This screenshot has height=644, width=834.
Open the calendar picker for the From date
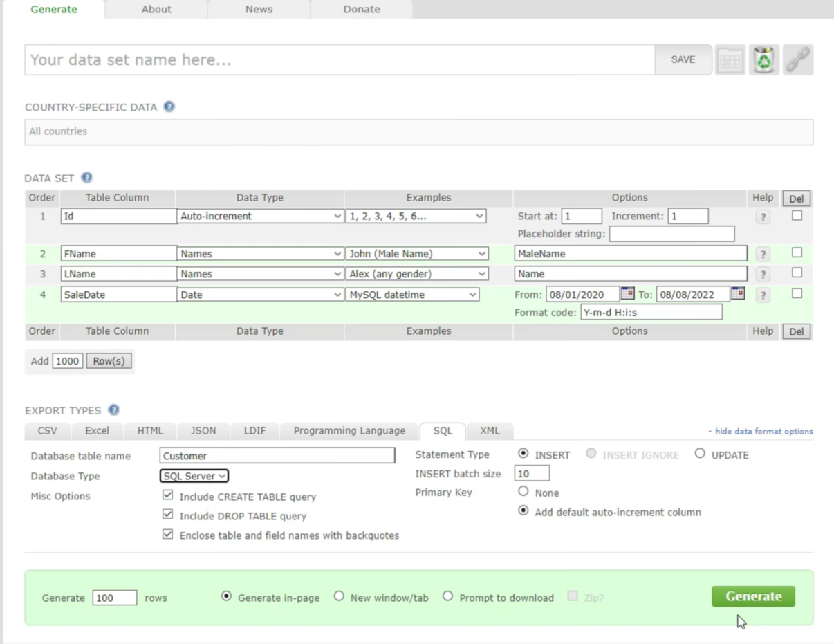(x=627, y=294)
